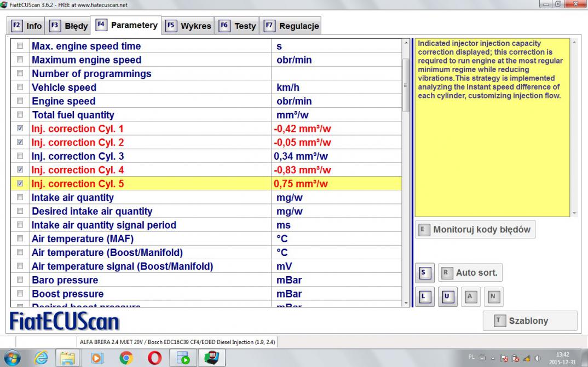Enable the Inj. correction Cyl. 3 checkbox
Screen dimensions: 588x367
(20, 156)
